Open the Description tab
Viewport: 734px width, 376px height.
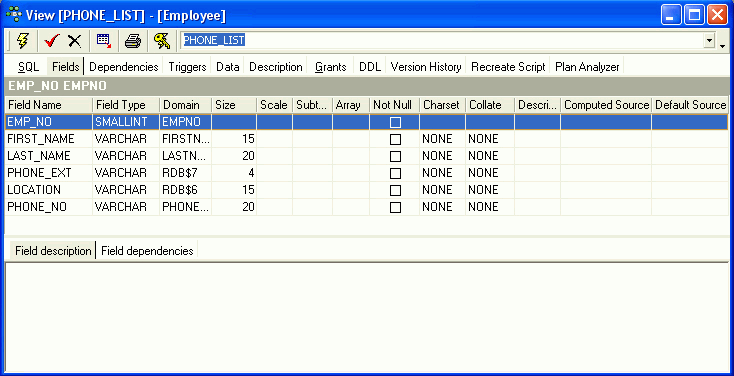[x=276, y=67]
